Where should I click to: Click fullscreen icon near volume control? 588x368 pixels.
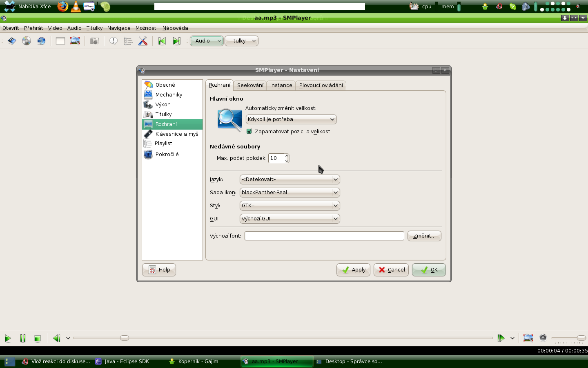528,338
